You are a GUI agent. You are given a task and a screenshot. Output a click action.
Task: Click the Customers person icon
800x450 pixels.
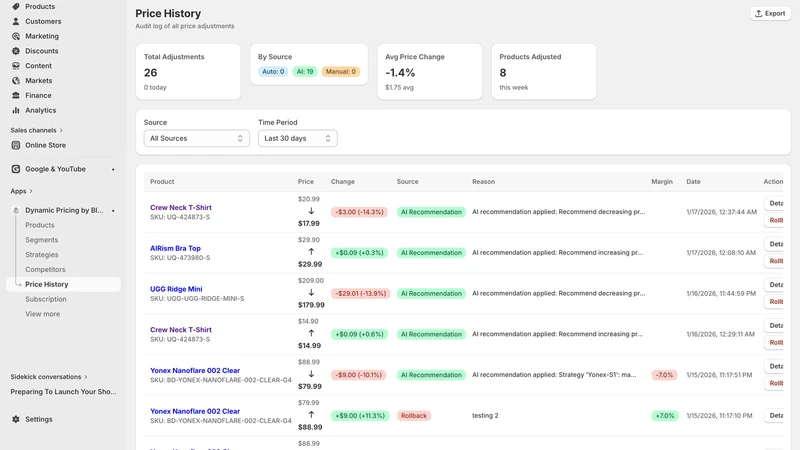16,21
